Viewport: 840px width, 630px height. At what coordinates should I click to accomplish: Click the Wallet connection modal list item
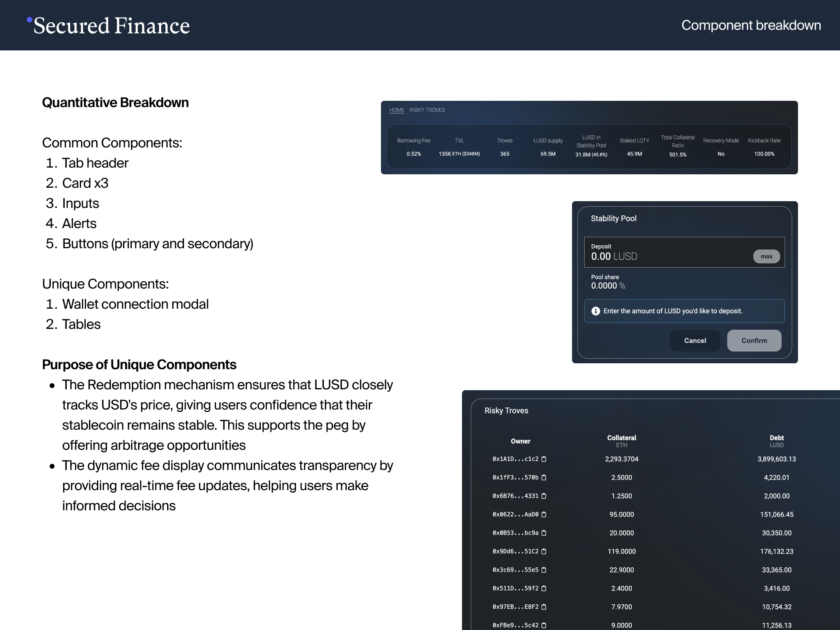point(135,304)
